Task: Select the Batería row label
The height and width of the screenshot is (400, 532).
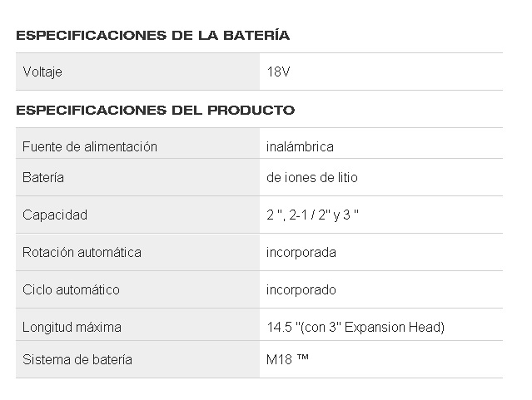Action: point(43,178)
